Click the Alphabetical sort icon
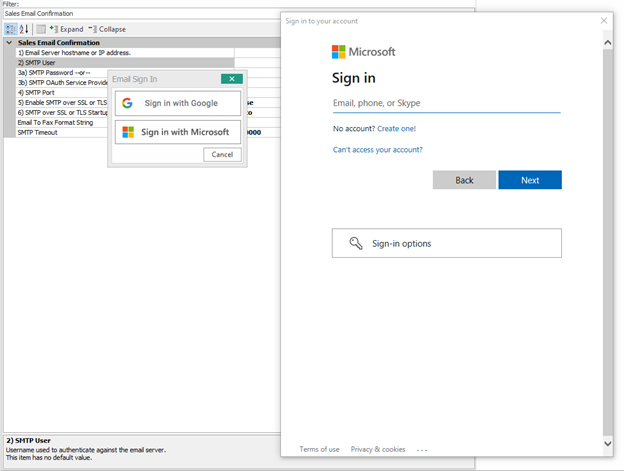This screenshot has height=471, width=624. (24, 29)
